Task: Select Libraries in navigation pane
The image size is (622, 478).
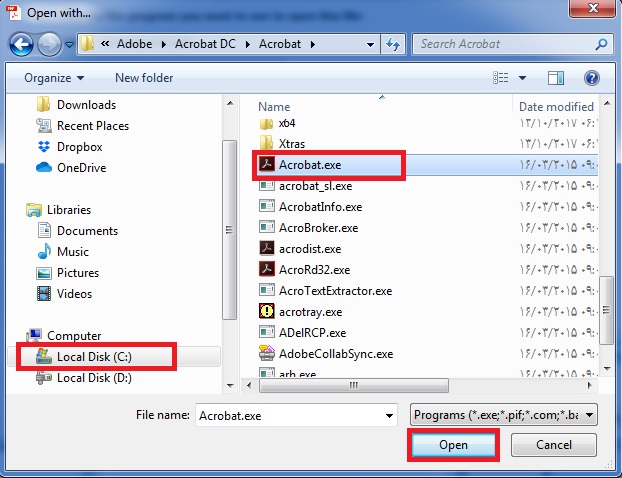Action: (x=59, y=209)
